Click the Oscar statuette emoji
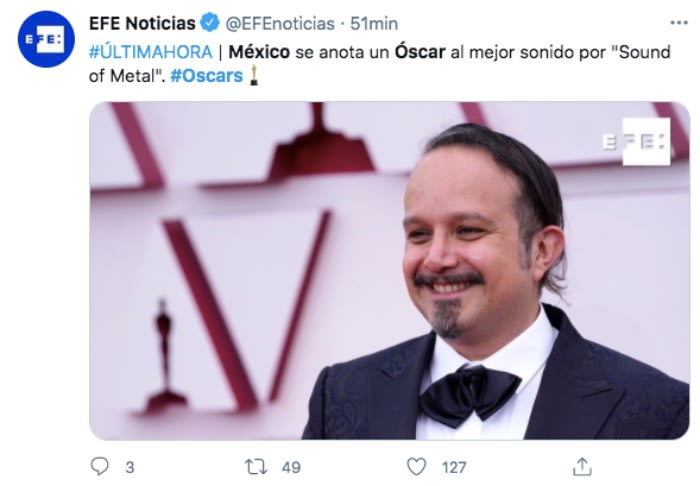The height and width of the screenshot is (486, 700). click(x=254, y=75)
